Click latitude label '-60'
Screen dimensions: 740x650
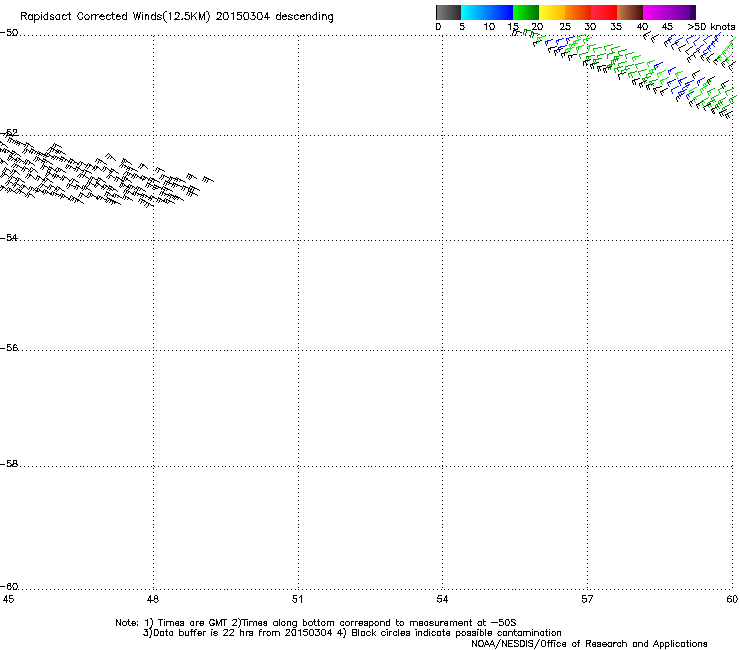9,587
